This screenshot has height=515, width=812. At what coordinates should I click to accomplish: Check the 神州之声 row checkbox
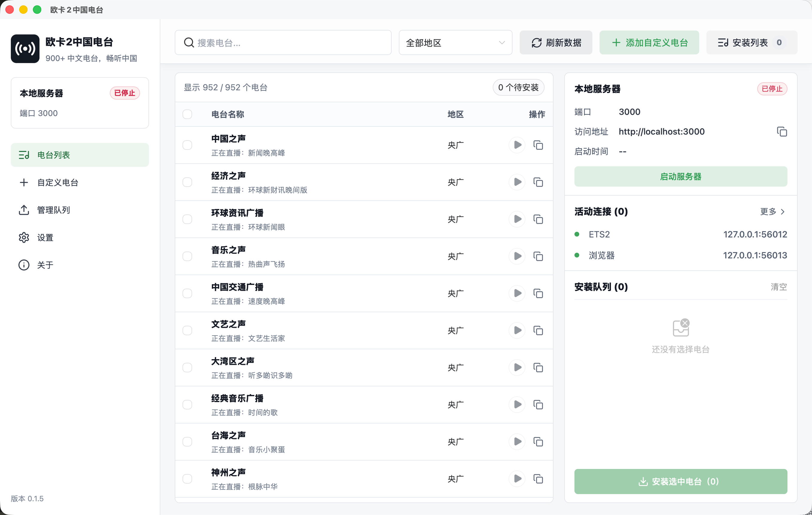(187, 479)
